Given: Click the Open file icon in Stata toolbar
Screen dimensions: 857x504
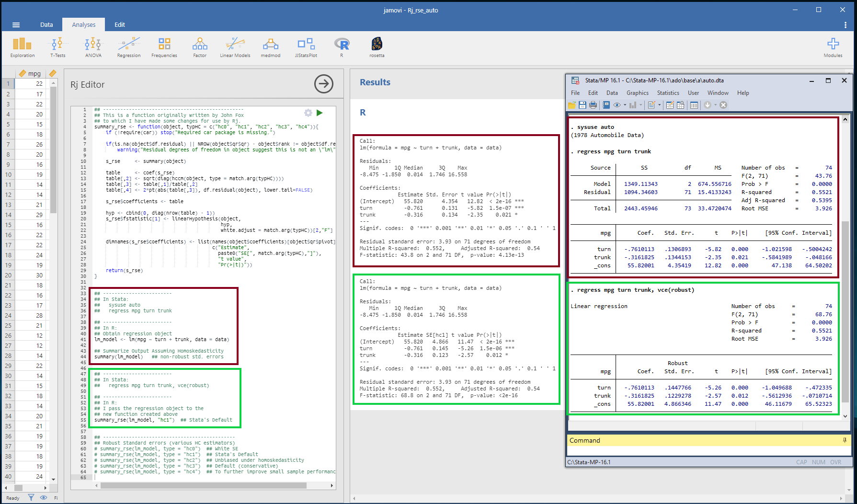Looking at the screenshot, I should [572, 105].
